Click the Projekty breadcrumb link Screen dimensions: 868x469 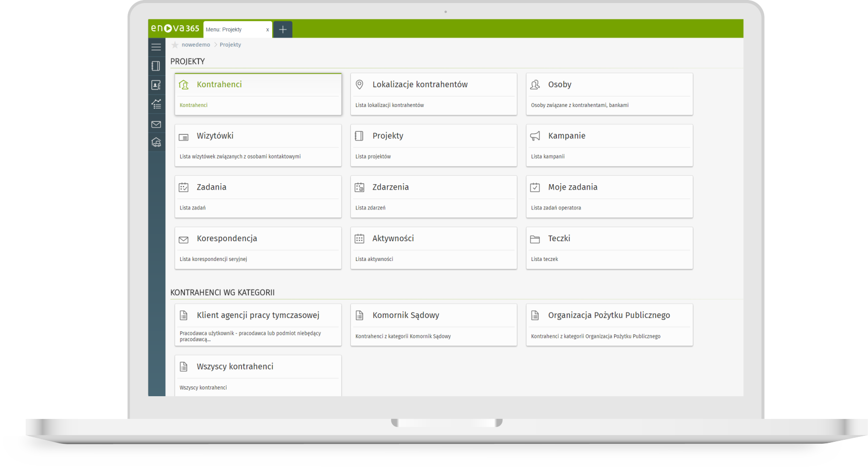(230, 45)
